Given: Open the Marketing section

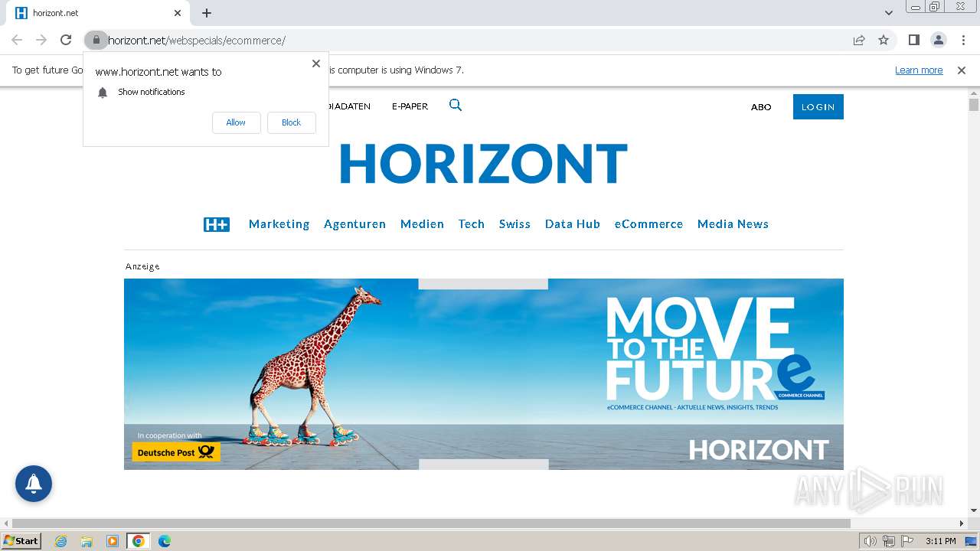Looking at the screenshot, I should pyautogui.click(x=279, y=224).
